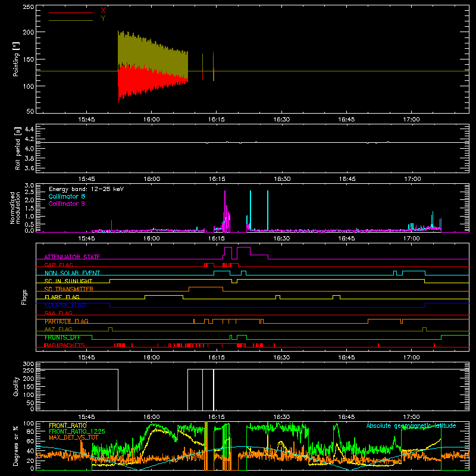Click the 16:30 tick label under modulation plot

click(281, 239)
